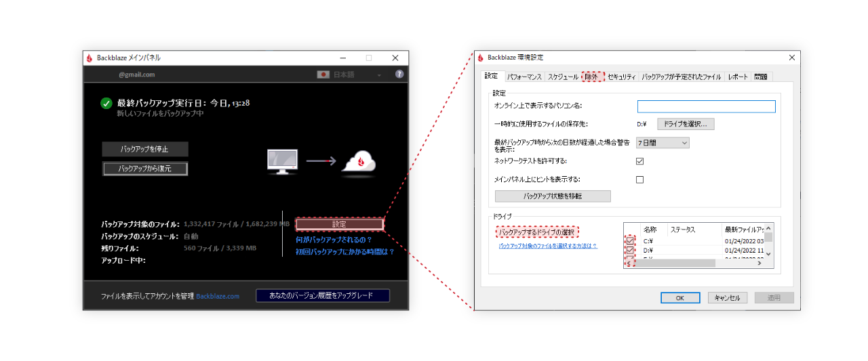
Task: Open the 7日間 warning period dropdown
Action: coord(663,143)
